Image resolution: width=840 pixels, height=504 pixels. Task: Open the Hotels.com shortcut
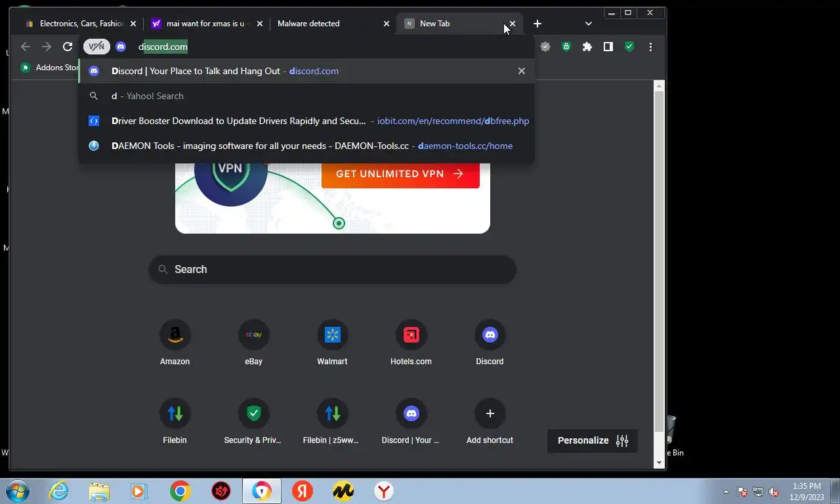(411, 343)
